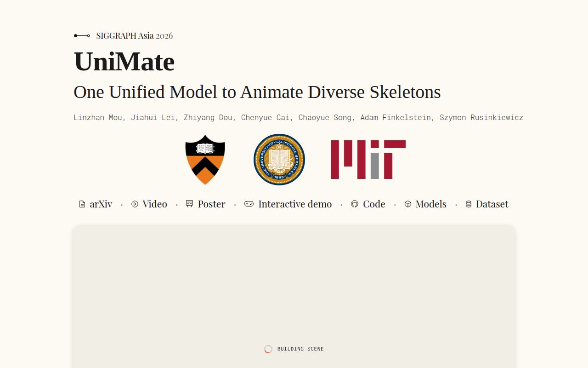The image size is (588, 368).
Task: Open the Code repository link
Action: pyautogui.click(x=368, y=204)
